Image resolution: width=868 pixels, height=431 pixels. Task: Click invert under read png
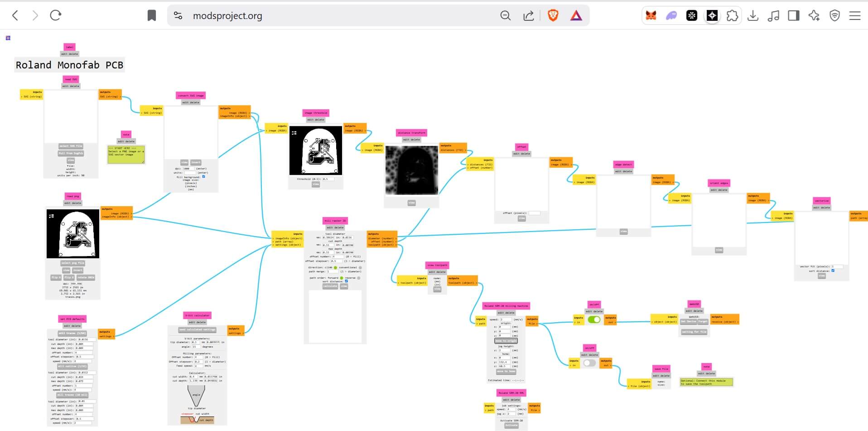78,270
